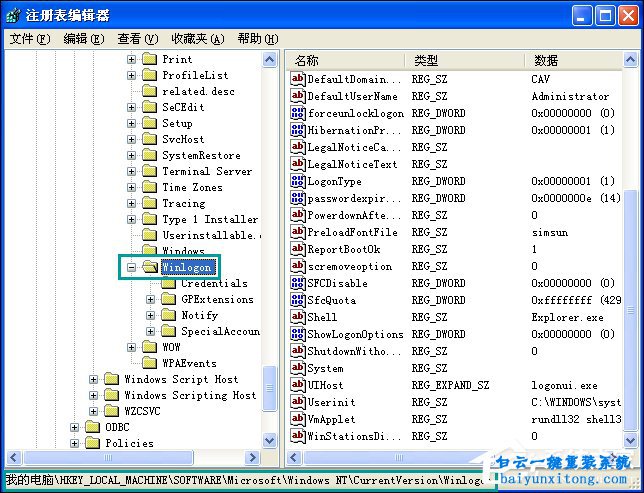Expand the Notify key
644x493 pixels.
coord(150,316)
